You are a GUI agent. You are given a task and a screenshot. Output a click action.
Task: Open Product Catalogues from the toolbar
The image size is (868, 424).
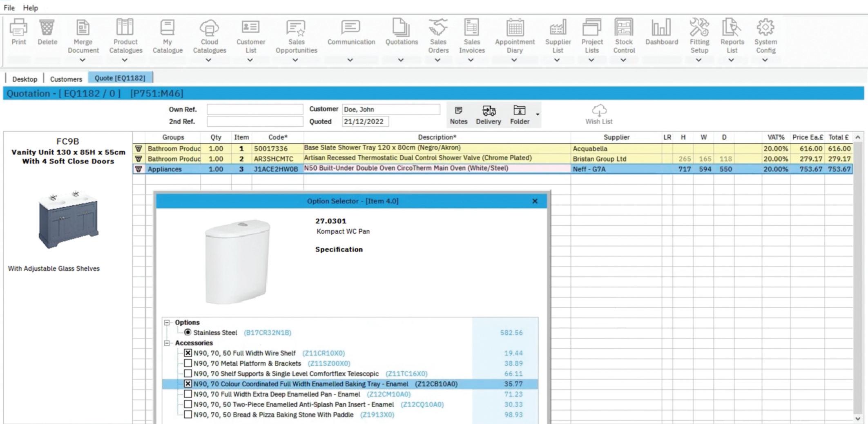[125, 27]
